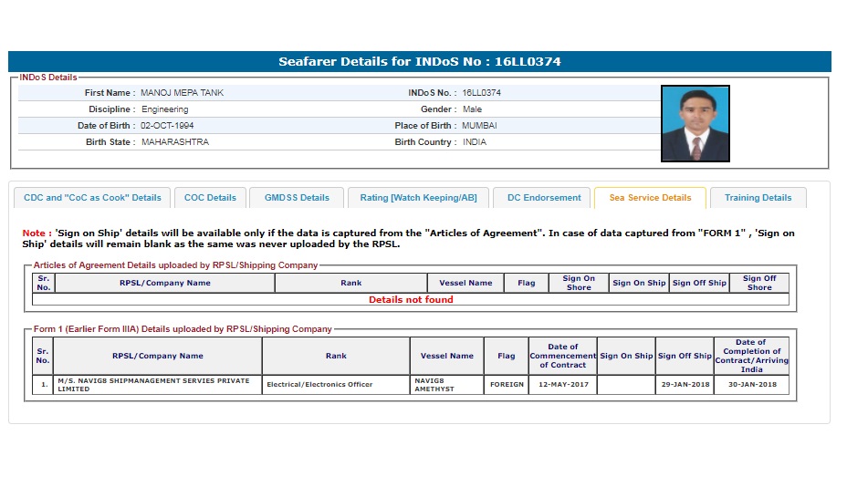Click the Electrical/Electronics Officer rank cell
This screenshot has width=868, height=477.
[x=319, y=385]
